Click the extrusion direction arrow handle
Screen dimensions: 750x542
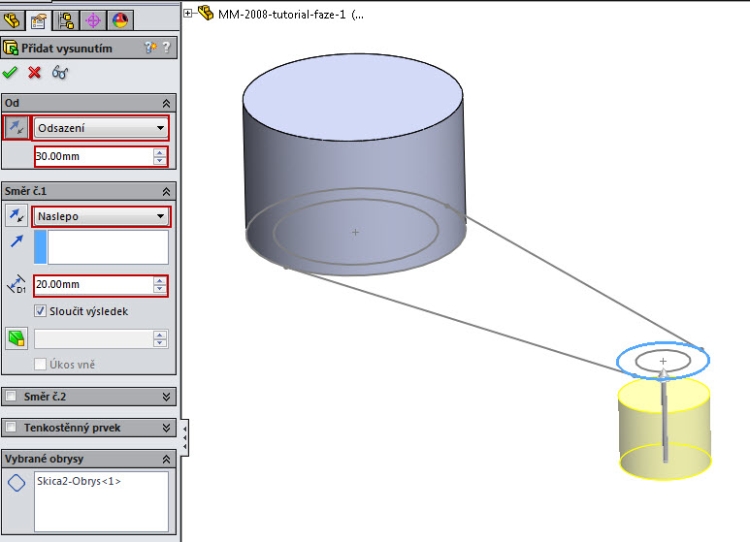[664, 414]
